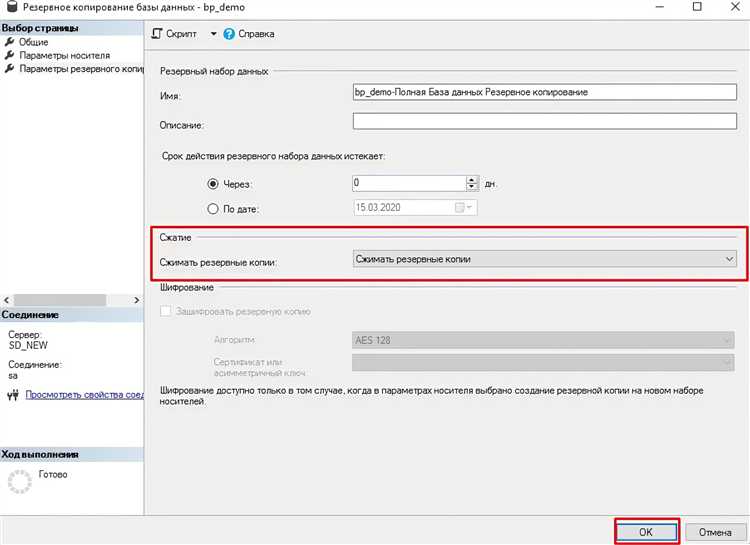Click the Отмена button

pyautogui.click(x=715, y=533)
